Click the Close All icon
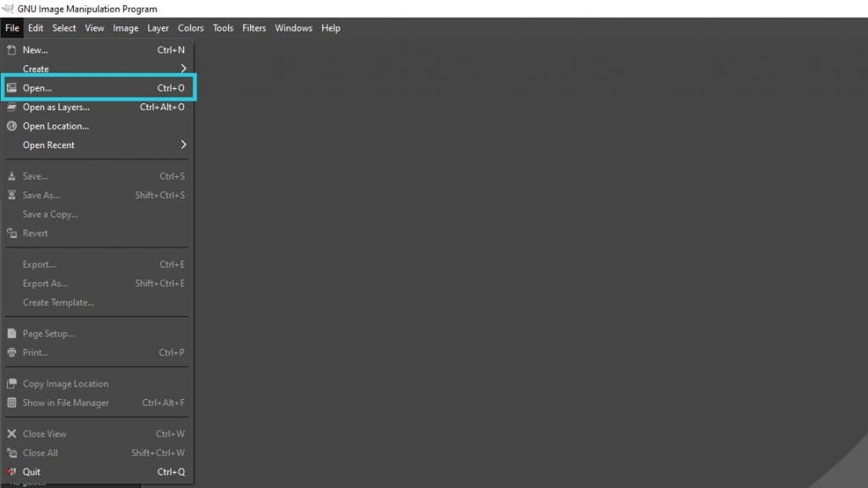 tap(12, 452)
